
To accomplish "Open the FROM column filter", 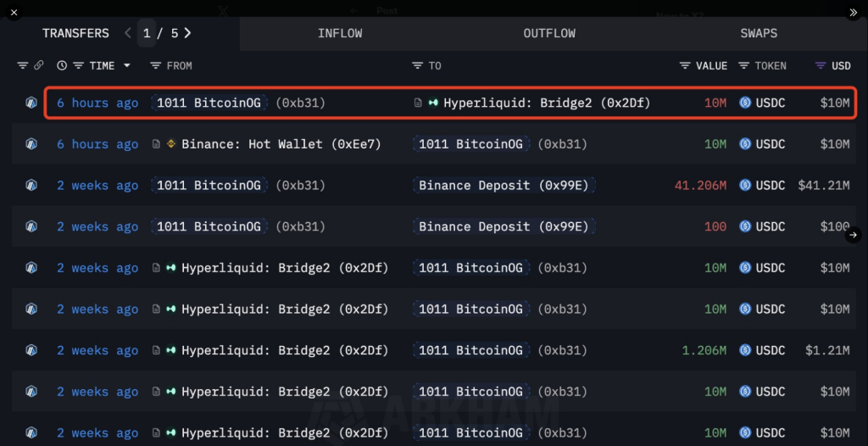I will click(155, 65).
